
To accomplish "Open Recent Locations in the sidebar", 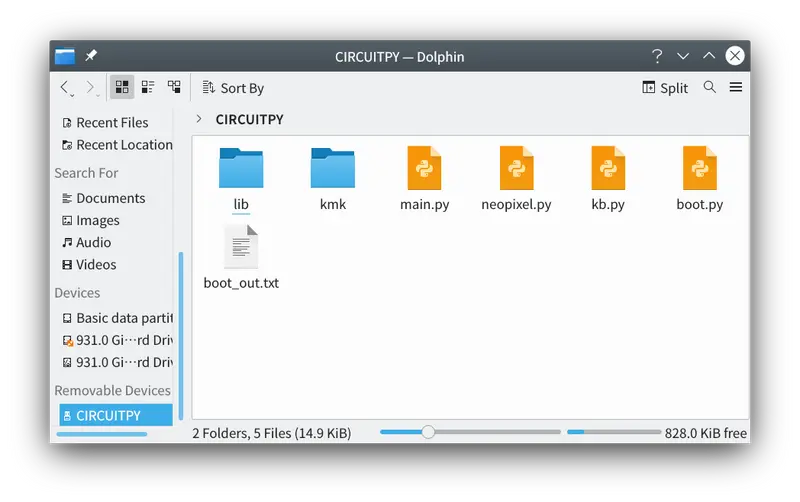I will [x=117, y=145].
